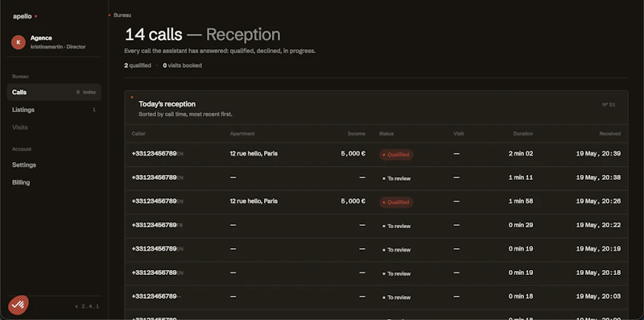Click To review status on 1 min 11 call
The image size is (644, 320).
pos(396,178)
